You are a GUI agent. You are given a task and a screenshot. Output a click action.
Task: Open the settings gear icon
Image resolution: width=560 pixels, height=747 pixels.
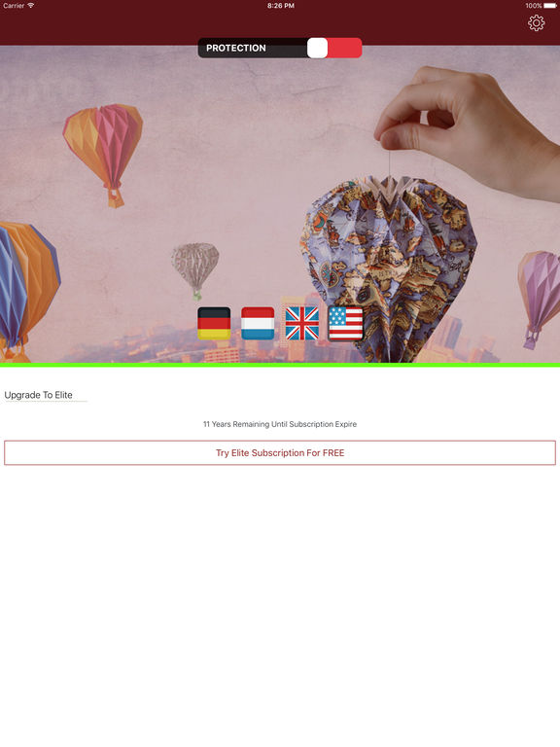coord(537,23)
